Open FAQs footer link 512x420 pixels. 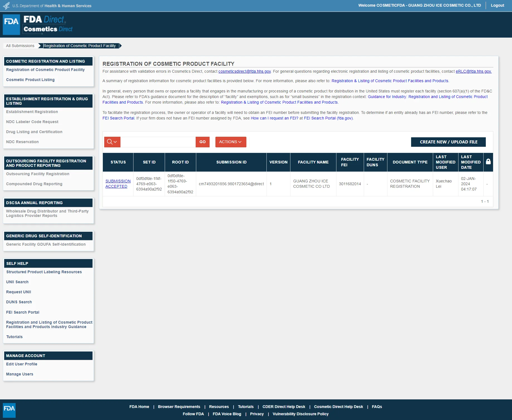point(377,407)
